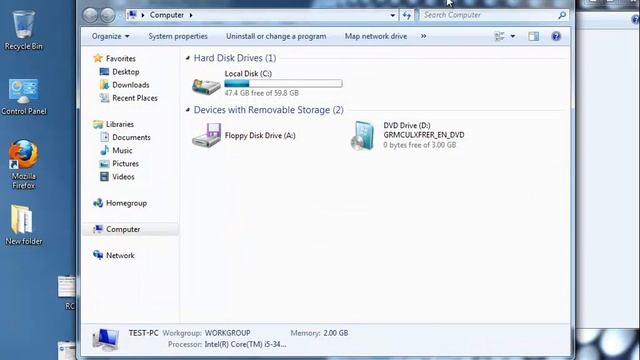
Task: Click the '0 bytes free of 3.00 GB' text
Action: click(420, 145)
